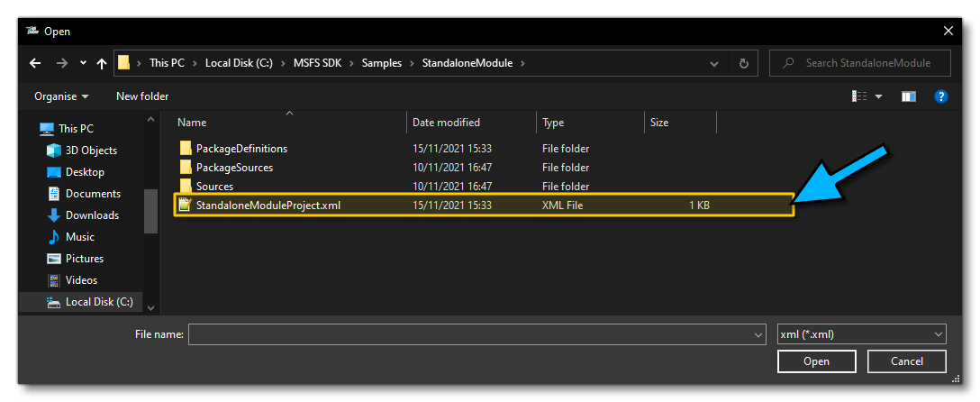Open Videos in sidebar

tap(81, 280)
